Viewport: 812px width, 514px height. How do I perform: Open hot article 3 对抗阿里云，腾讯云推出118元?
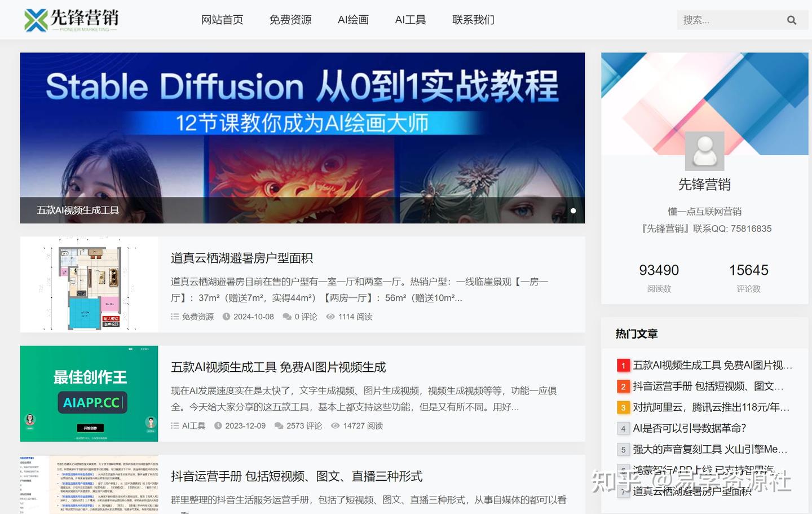(711, 407)
